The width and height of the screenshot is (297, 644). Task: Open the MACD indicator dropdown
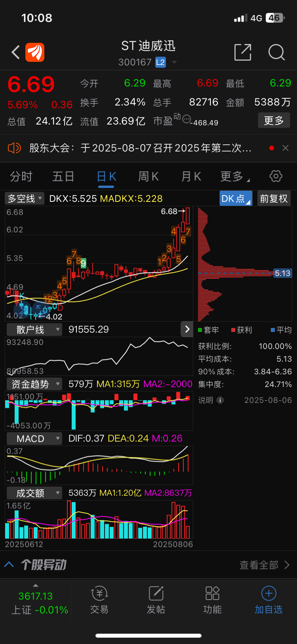click(x=34, y=439)
